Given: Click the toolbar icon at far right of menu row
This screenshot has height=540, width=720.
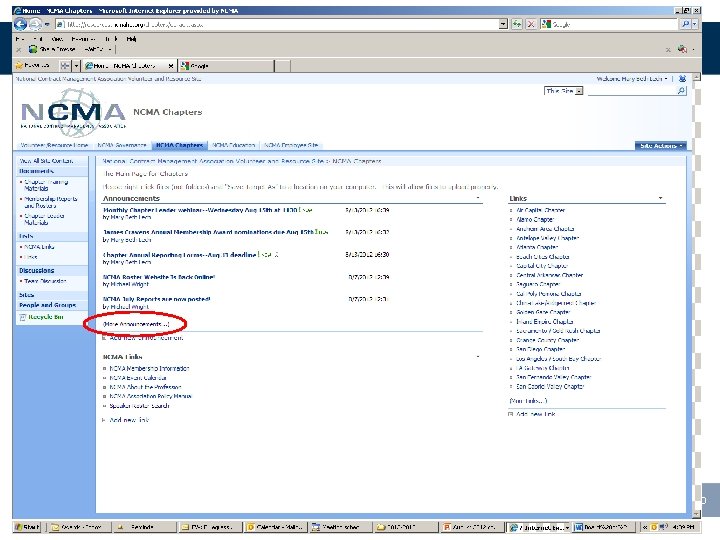Looking at the screenshot, I should pyautogui.click(x=683, y=49).
